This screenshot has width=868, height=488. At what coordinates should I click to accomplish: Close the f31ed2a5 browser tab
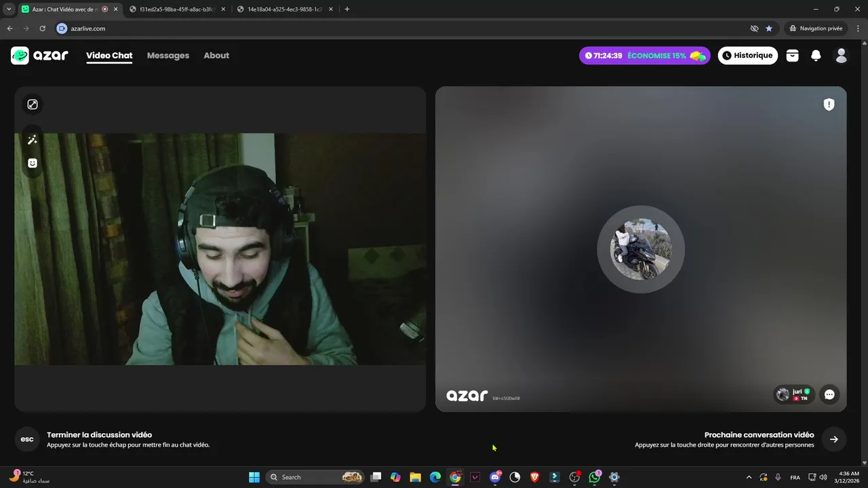click(x=223, y=9)
